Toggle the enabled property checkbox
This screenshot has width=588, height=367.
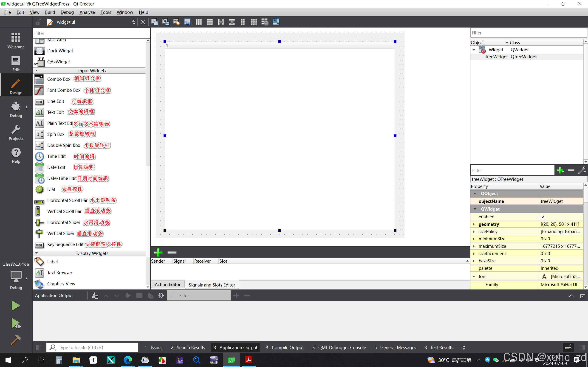(x=543, y=217)
